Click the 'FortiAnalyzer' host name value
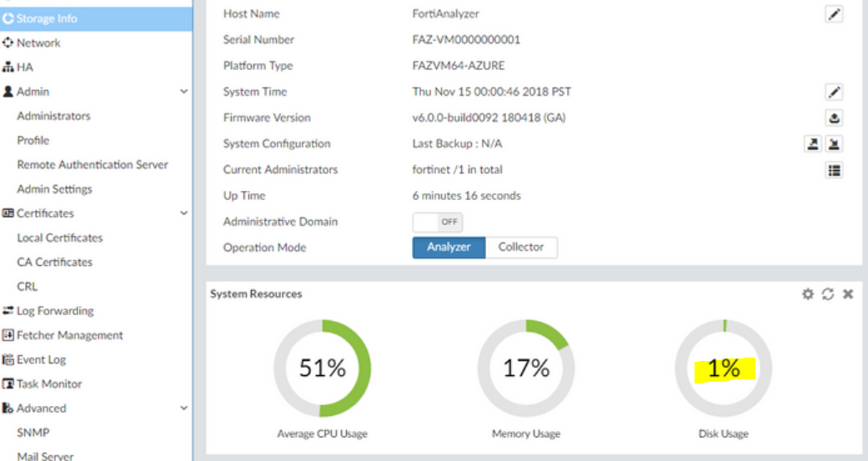The height and width of the screenshot is (461, 868). [x=445, y=14]
